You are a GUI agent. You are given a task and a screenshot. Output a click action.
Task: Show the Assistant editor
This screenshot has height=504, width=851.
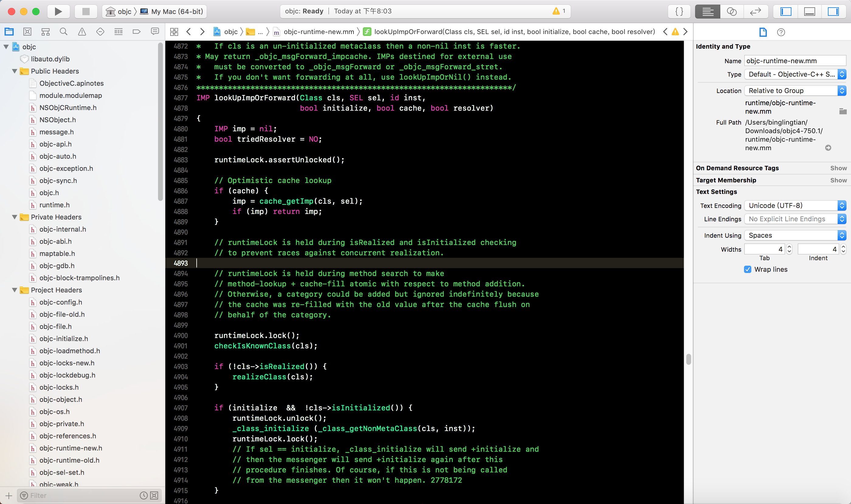coord(732,12)
